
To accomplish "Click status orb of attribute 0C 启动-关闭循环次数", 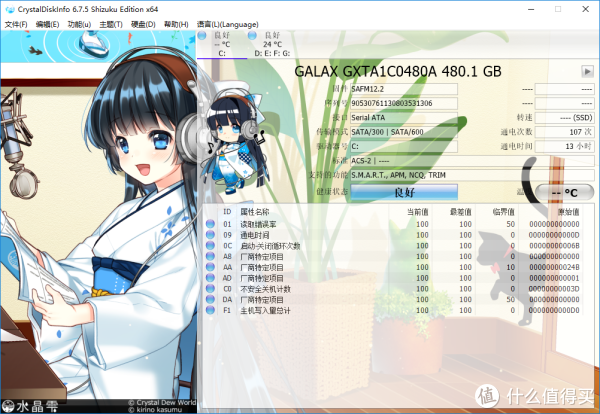I will (210, 245).
